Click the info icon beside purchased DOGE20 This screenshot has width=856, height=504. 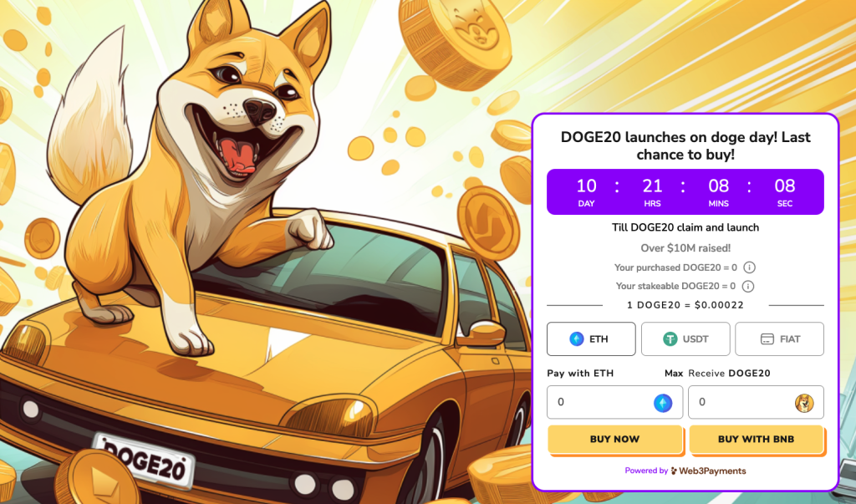pos(750,267)
